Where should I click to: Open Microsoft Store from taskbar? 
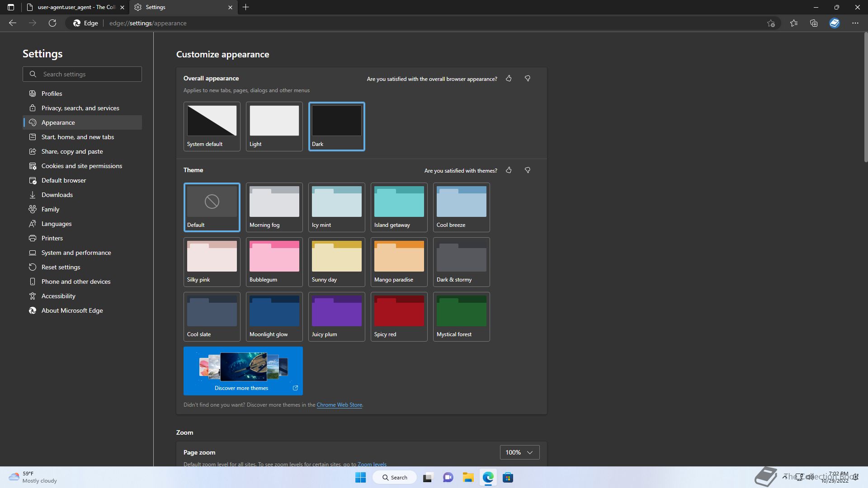point(508,478)
